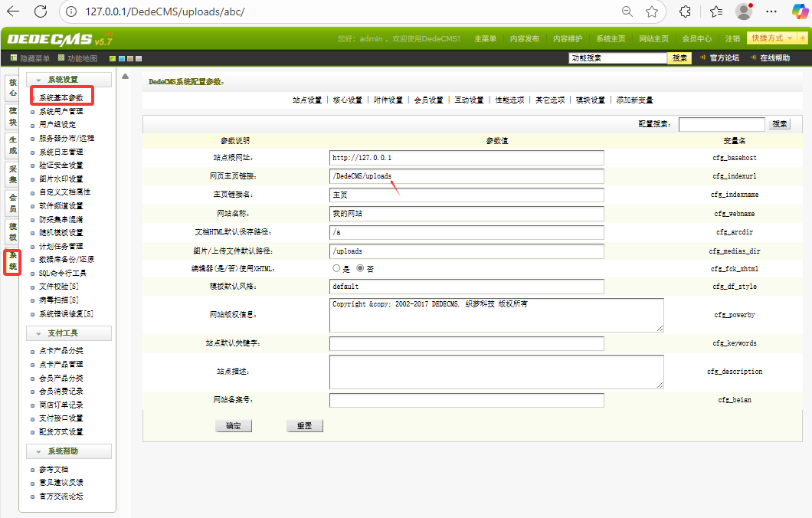This screenshot has width=812, height=518.
Task: Switch to the 生成 vertical tab
Action: (x=13, y=146)
